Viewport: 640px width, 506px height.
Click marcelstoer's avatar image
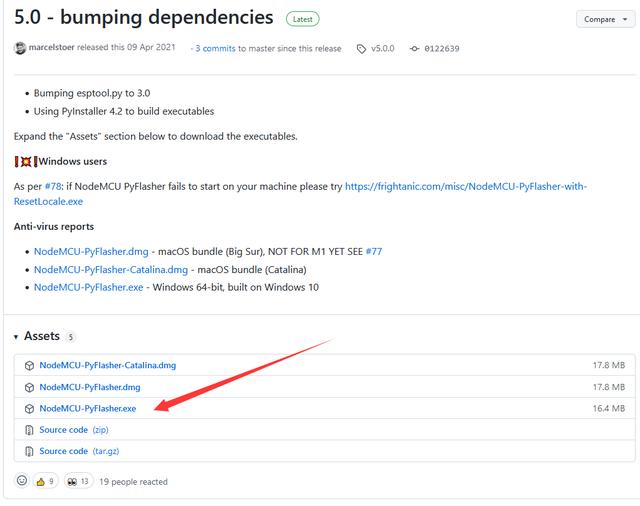(20, 48)
